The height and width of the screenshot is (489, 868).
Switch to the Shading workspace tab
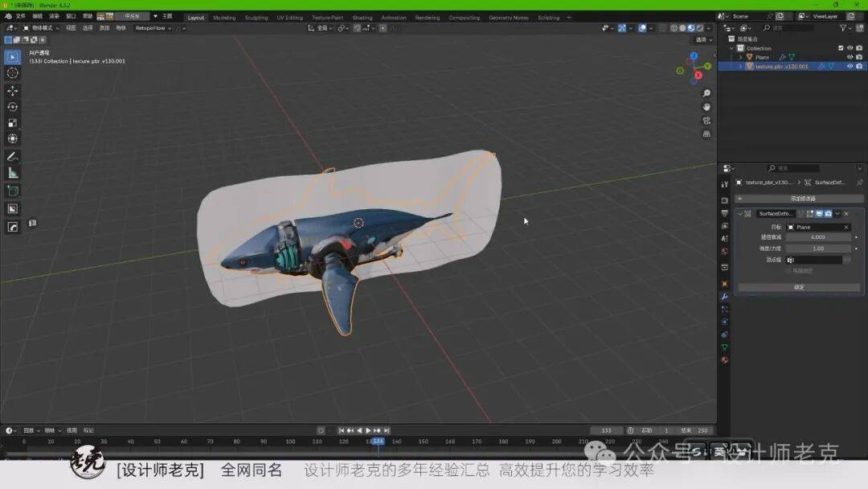point(362,17)
